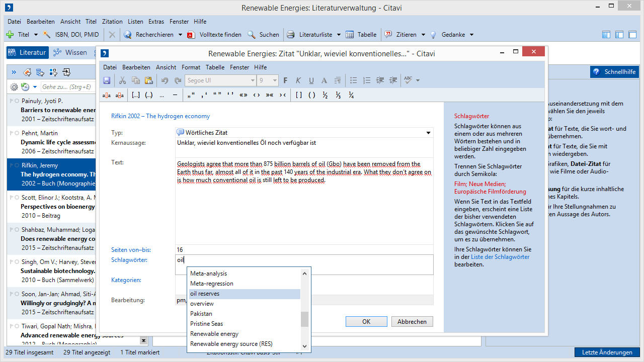The image size is (644, 362).
Task: Insert parenthesized ellipsis (…)
Action: (x=149, y=95)
